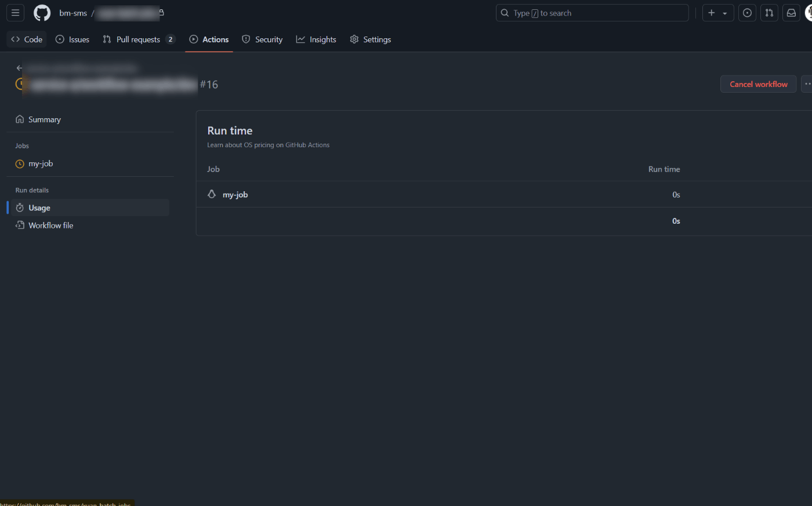Open the Summary sidebar item
The height and width of the screenshot is (506, 812).
pos(90,119)
